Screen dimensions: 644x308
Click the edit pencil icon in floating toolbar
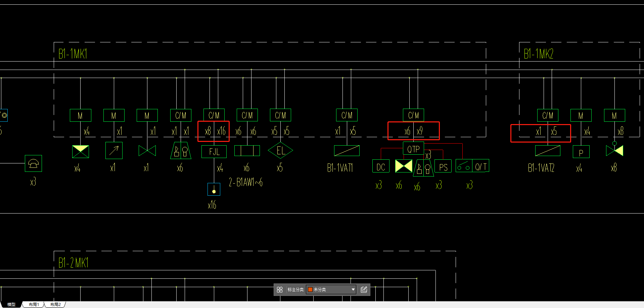tap(364, 290)
